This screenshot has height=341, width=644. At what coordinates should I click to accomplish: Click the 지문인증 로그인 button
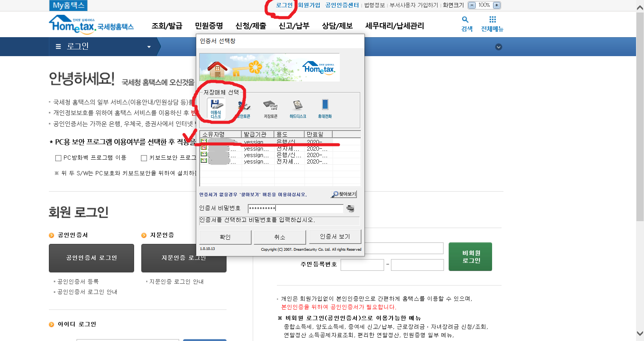pos(184,258)
